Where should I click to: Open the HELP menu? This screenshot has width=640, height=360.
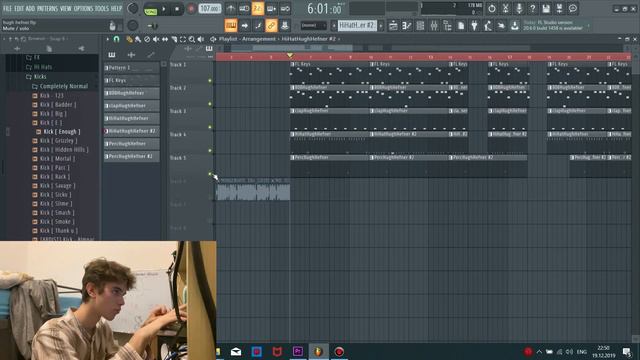coord(116,8)
